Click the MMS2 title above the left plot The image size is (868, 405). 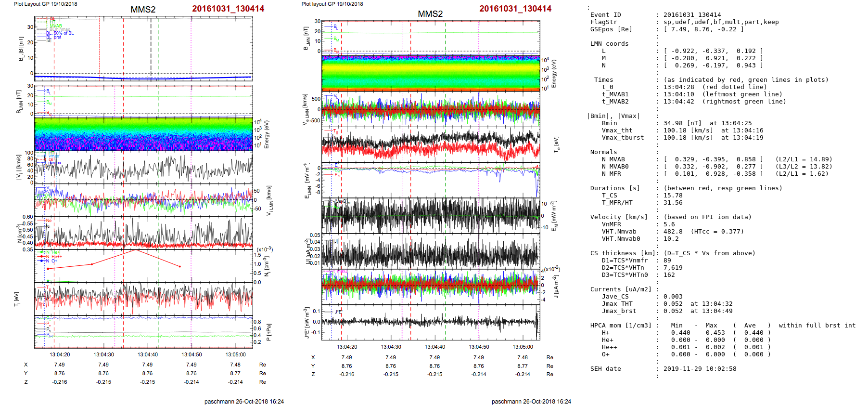click(143, 10)
